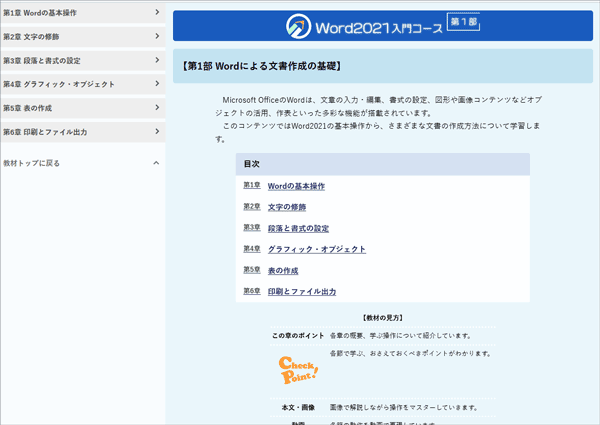The width and height of the screenshot is (600, 425).
Task: Expand chevron for 第1章 Wordの基本操作
Action: (x=157, y=12)
